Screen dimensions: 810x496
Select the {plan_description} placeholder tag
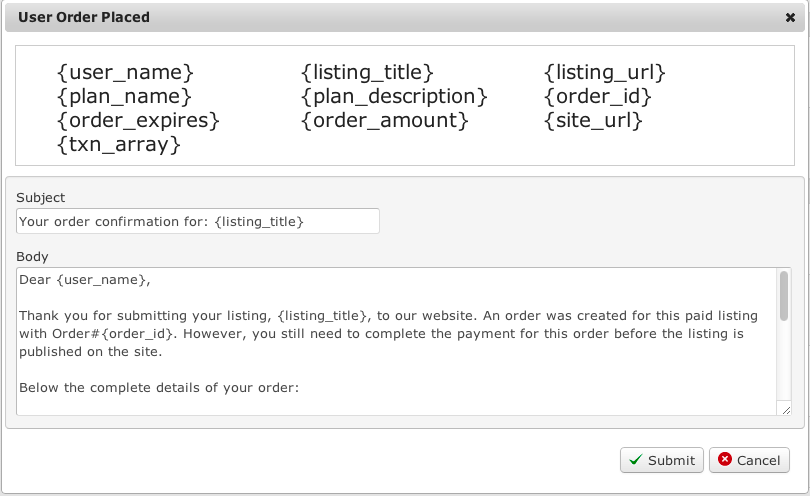(x=394, y=97)
